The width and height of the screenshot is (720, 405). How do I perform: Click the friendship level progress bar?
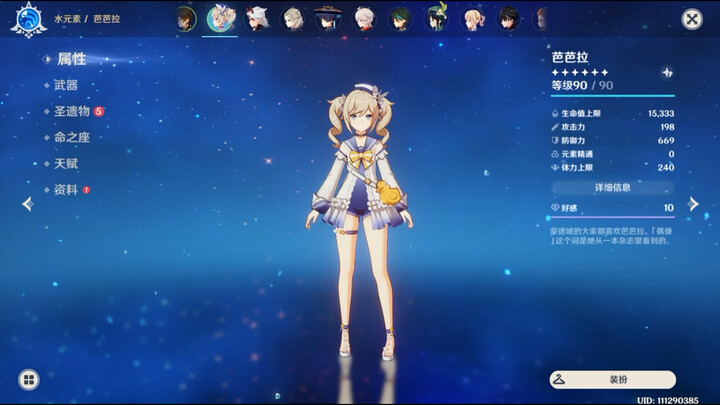click(x=613, y=217)
